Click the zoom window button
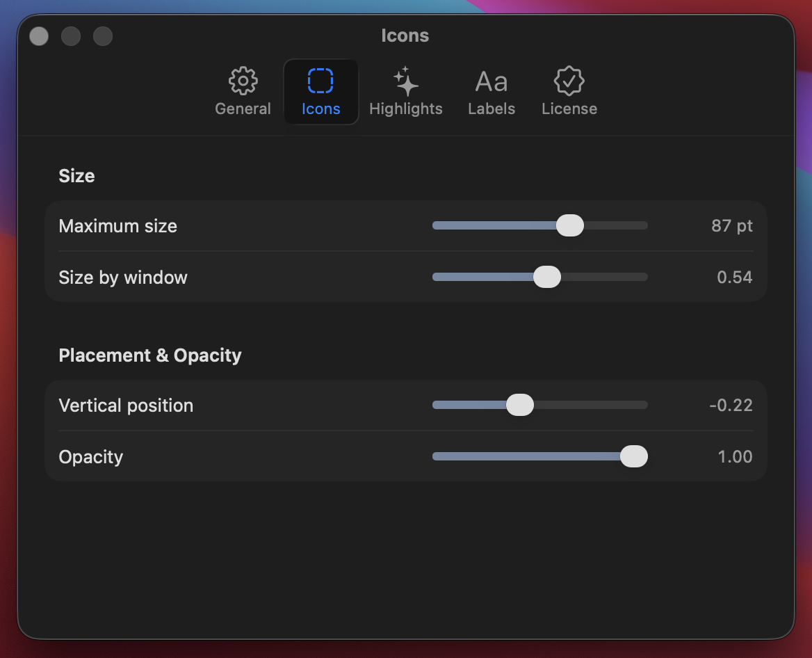The width and height of the screenshot is (812, 658). pos(103,36)
